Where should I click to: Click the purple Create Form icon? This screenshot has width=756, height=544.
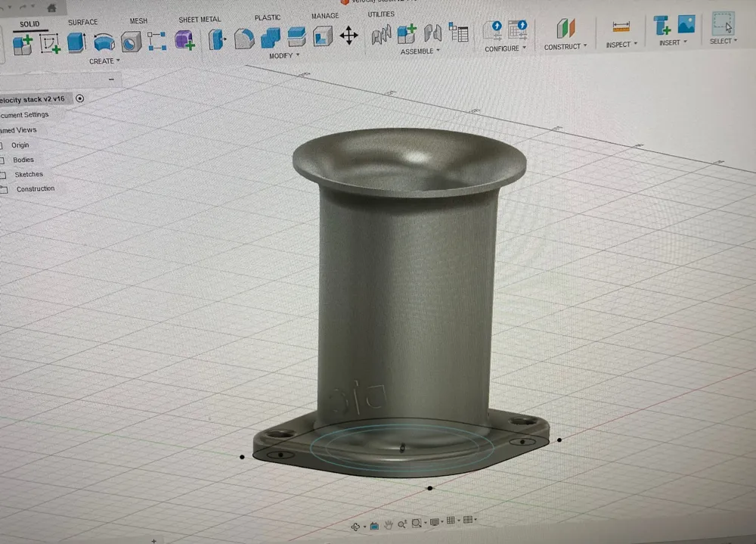tap(184, 40)
